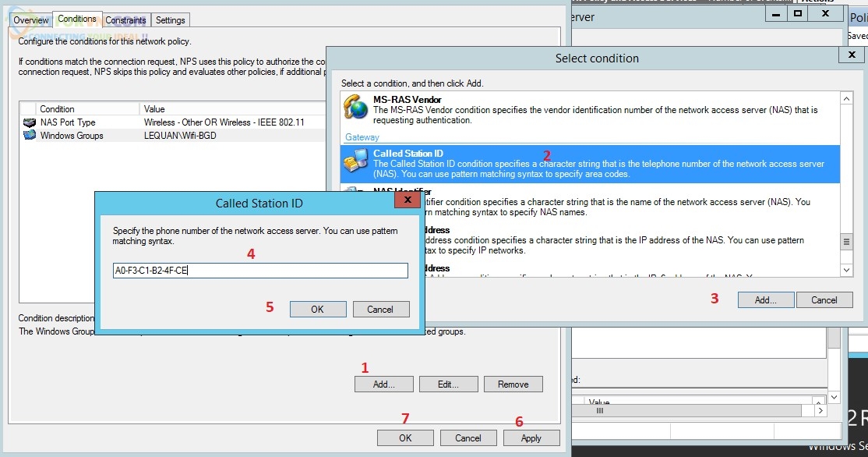Image resolution: width=868 pixels, height=457 pixels.
Task: Click the Edit... button under conditions list
Action: [x=447, y=384]
